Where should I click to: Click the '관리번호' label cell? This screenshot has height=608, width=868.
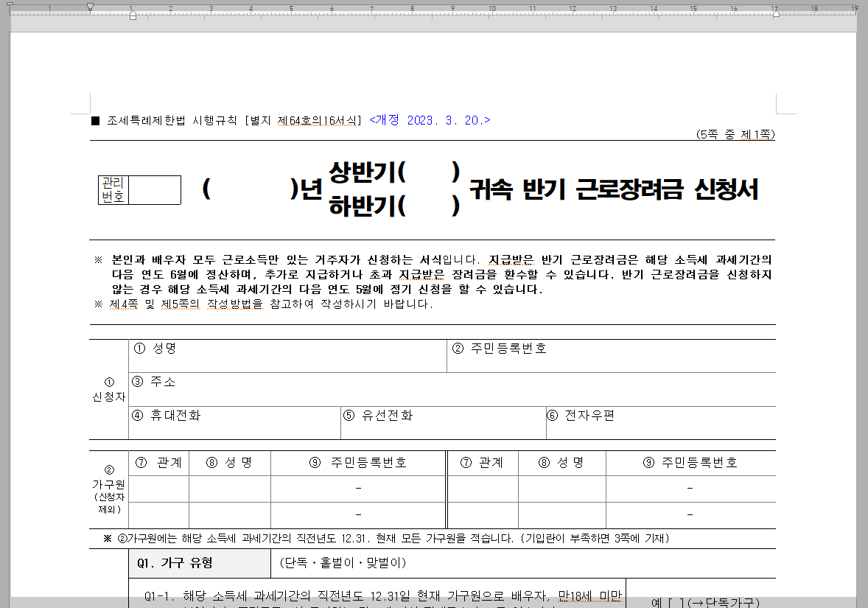[x=113, y=190]
